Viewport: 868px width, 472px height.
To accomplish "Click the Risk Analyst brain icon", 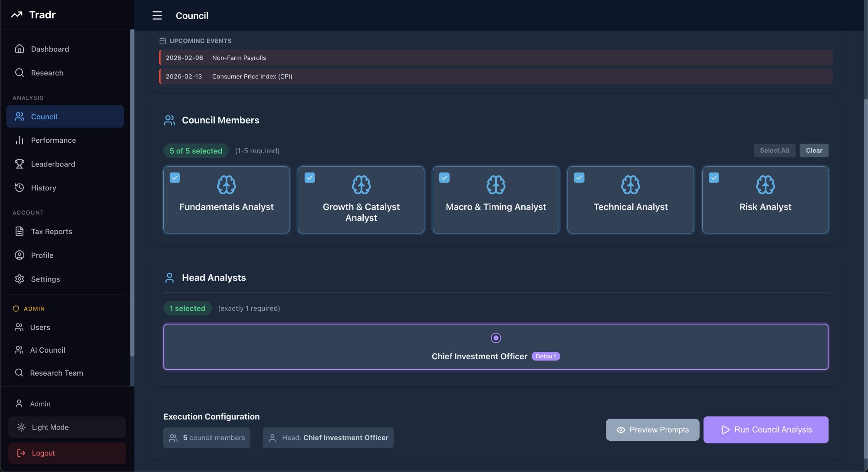I will click(x=765, y=185).
